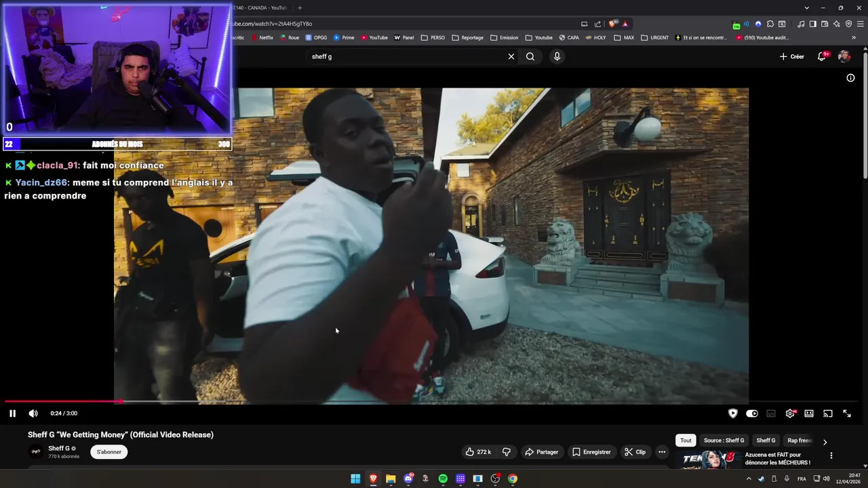Select the "Source : Sheff G" chip
868x488 pixels.
point(724,441)
